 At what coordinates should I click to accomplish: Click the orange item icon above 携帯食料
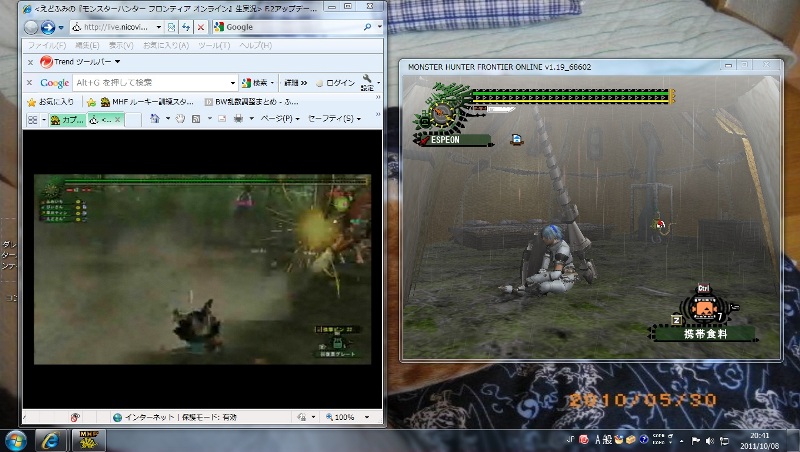(x=704, y=308)
